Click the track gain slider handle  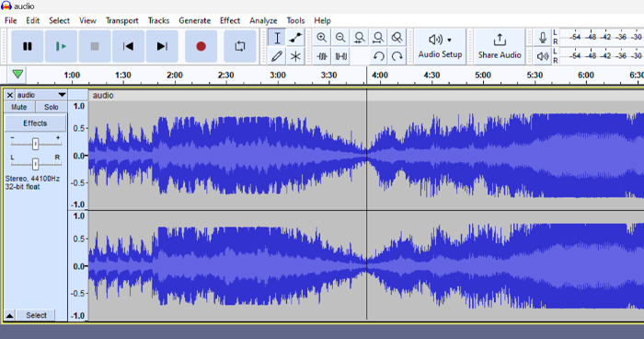[x=35, y=144]
